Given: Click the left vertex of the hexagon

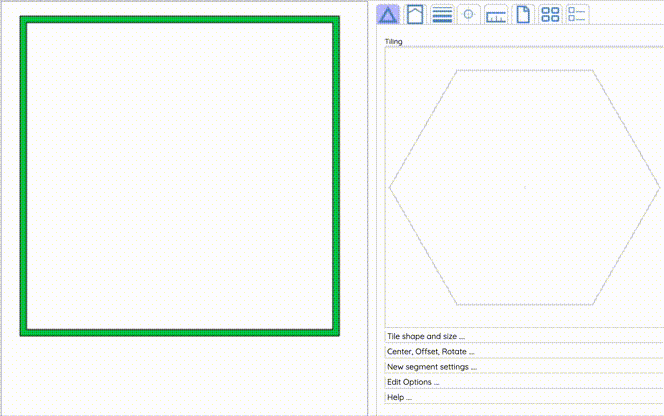Looking at the screenshot, I should [390, 187].
